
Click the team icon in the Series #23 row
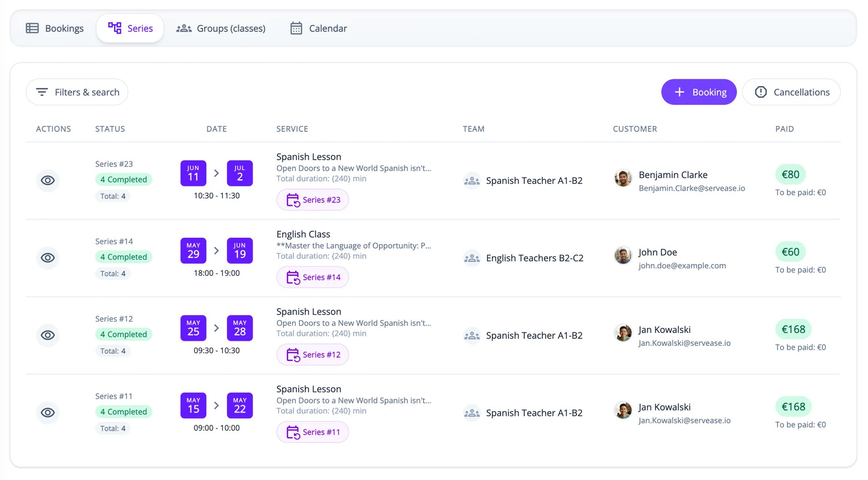[x=472, y=180]
